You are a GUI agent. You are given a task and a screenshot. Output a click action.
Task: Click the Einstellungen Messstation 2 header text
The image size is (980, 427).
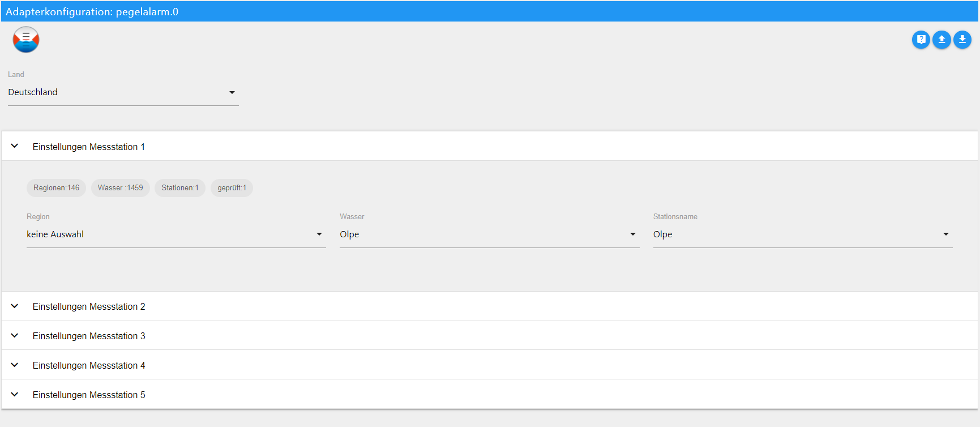click(89, 306)
